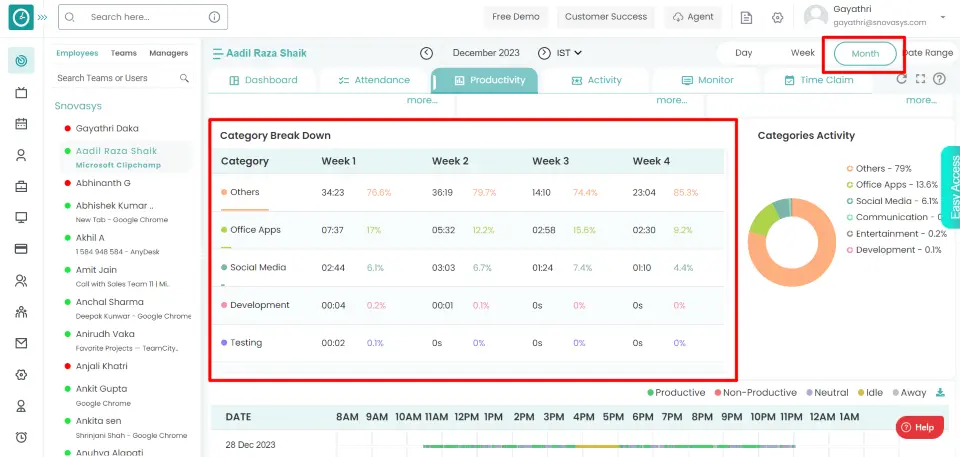Toggle Idle legend color dot

pos(861,393)
